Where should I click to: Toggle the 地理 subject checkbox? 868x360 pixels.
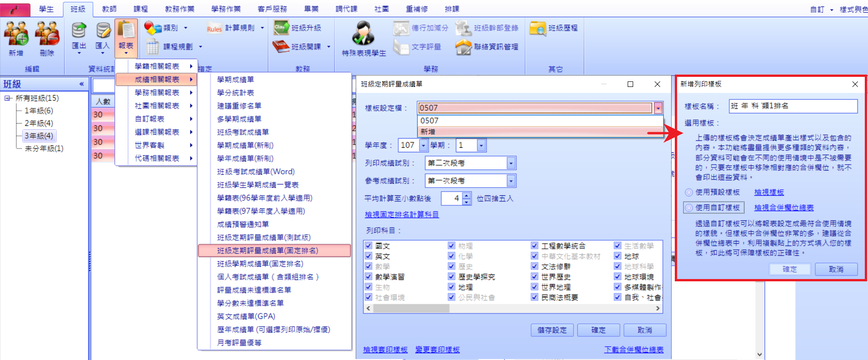click(x=452, y=287)
